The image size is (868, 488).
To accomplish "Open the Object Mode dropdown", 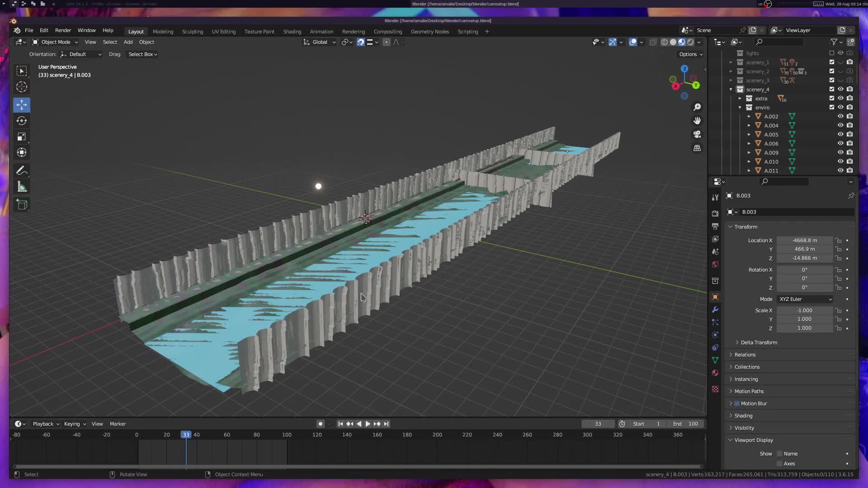I will click(55, 42).
